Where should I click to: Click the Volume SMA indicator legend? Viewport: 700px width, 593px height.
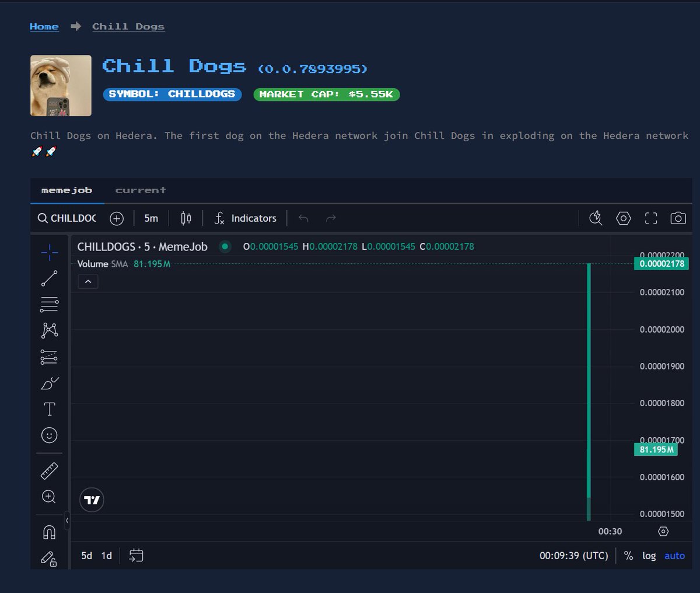click(x=124, y=264)
